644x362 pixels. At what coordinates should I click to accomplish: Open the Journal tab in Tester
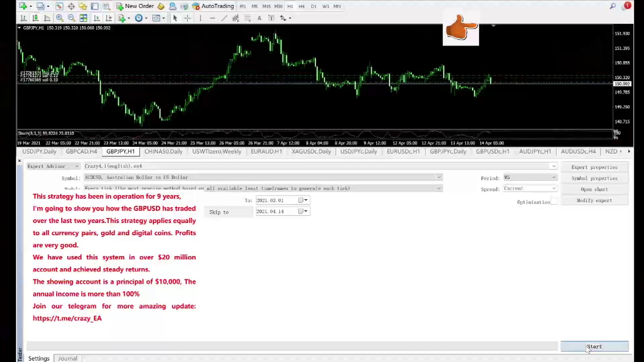(x=67, y=358)
